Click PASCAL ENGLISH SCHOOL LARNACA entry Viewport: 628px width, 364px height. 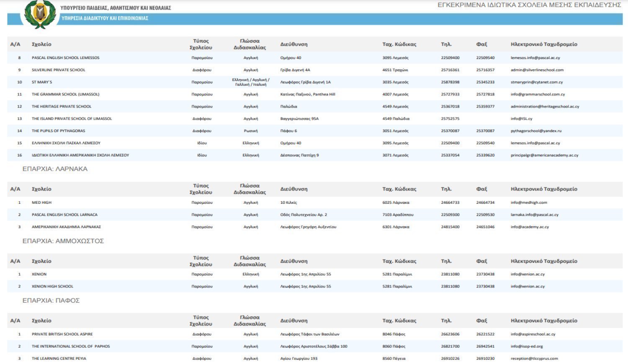65,215
